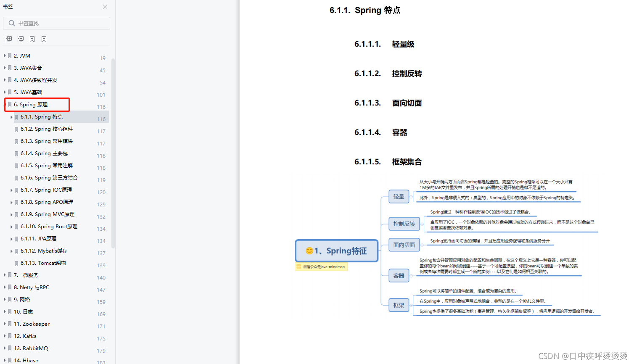This screenshot has height=364, width=634.
Task: Click bookmark icon beside 12. Kafka
Action: click(10, 336)
